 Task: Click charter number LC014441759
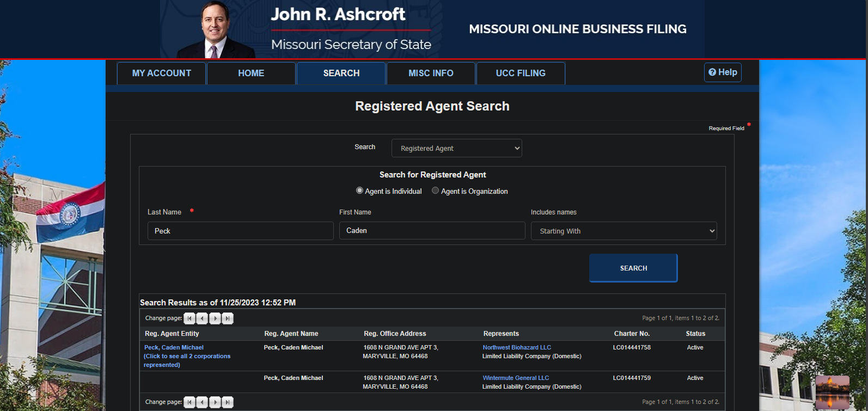click(632, 378)
